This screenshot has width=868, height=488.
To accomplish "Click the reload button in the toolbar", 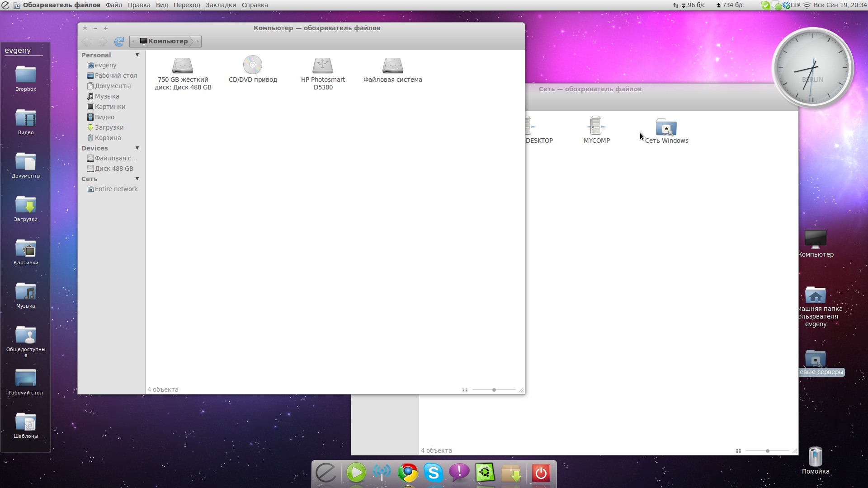I will point(119,42).
